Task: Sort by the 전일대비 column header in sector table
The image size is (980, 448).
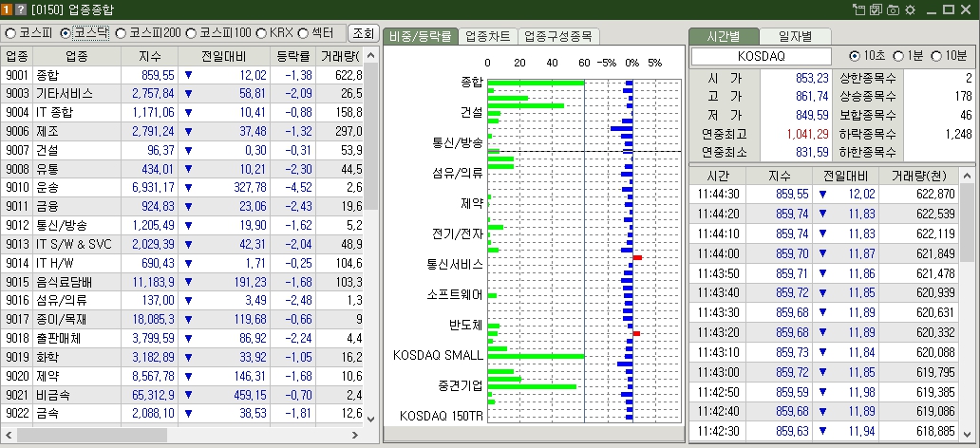Action: 223,56
